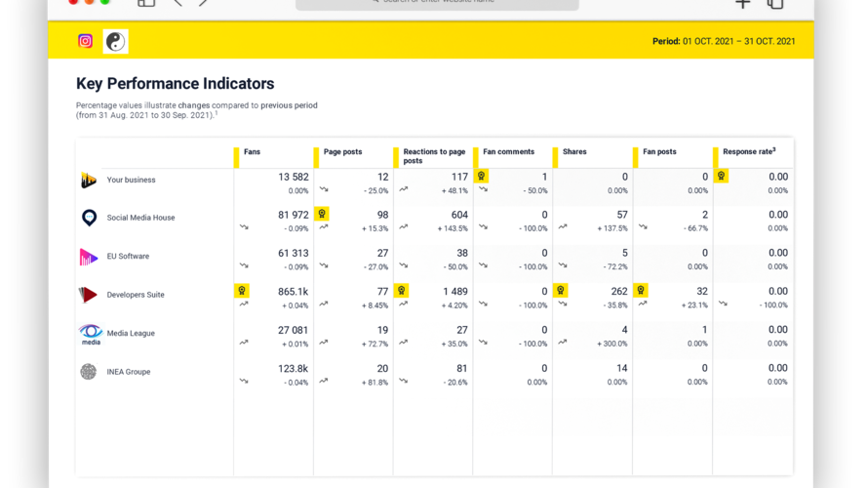Click the Media League logo icon
868x488 pixels.
click(91, 334)
